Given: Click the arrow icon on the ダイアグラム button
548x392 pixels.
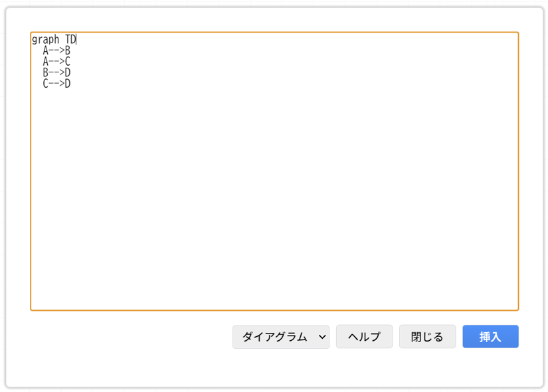Looking at the screenshot, I should point(321,337).
